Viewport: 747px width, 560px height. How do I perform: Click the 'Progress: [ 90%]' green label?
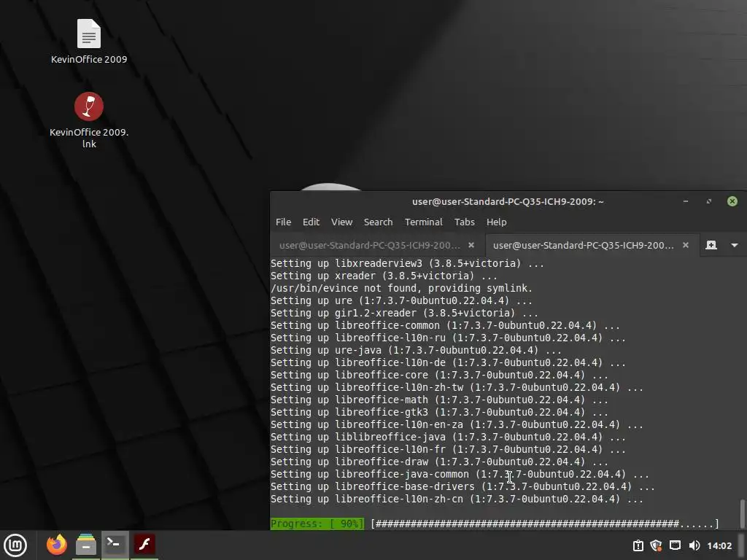pos(317,524)
